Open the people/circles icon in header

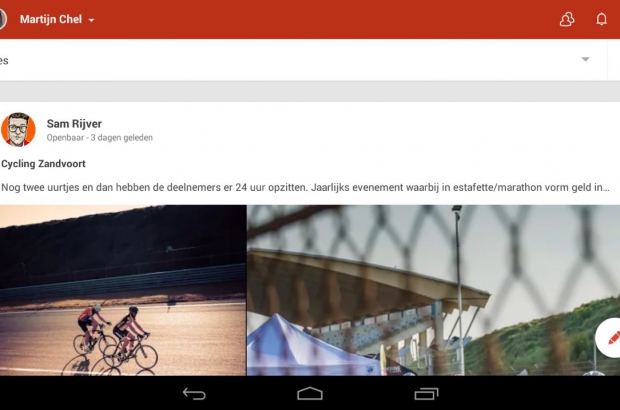point(567,19)
